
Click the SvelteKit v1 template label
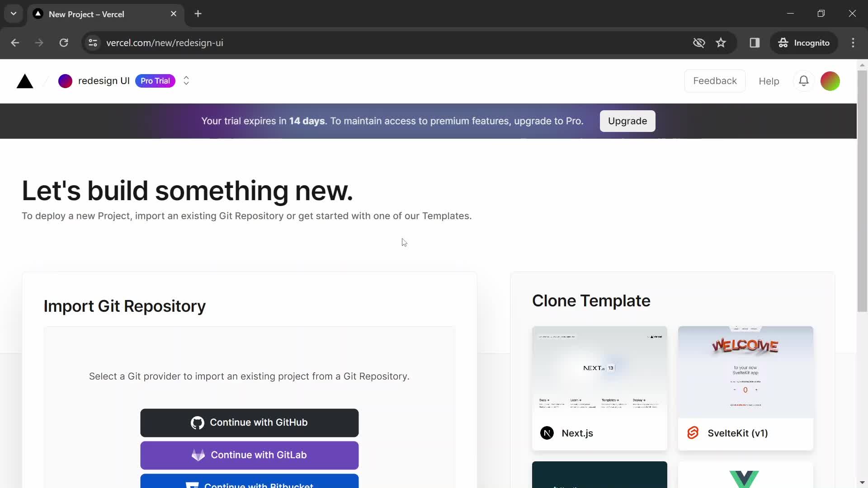[x=737, y=432]
